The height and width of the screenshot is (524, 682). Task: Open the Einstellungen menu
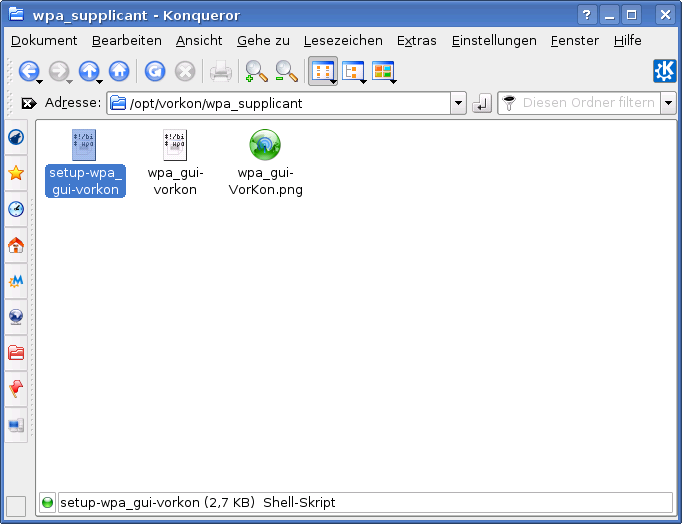pos(494,40)
